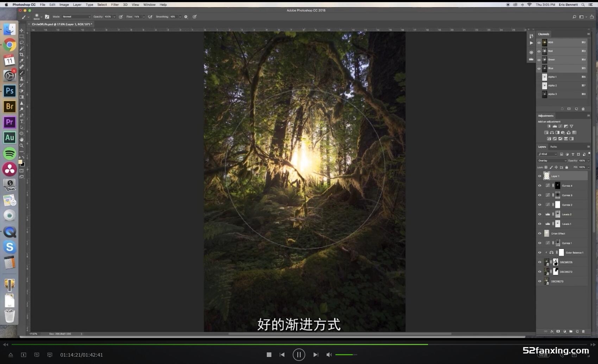Image resolution: width=598 pixels, height=364 pixels.
Task: Click the foreground color swatch
Action: (20, 162)
